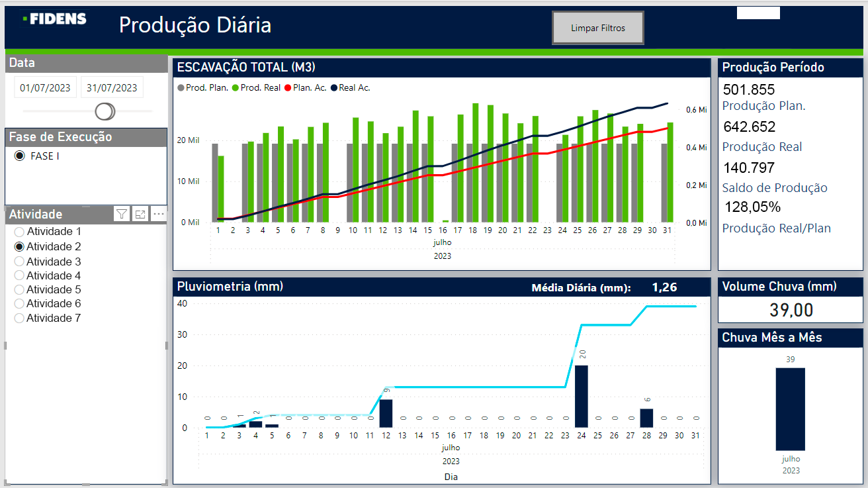Image resolution: width=868 pixels, height=488 pixels.
Task: Click the Produção Período card header
Action: tap(791, 68)
